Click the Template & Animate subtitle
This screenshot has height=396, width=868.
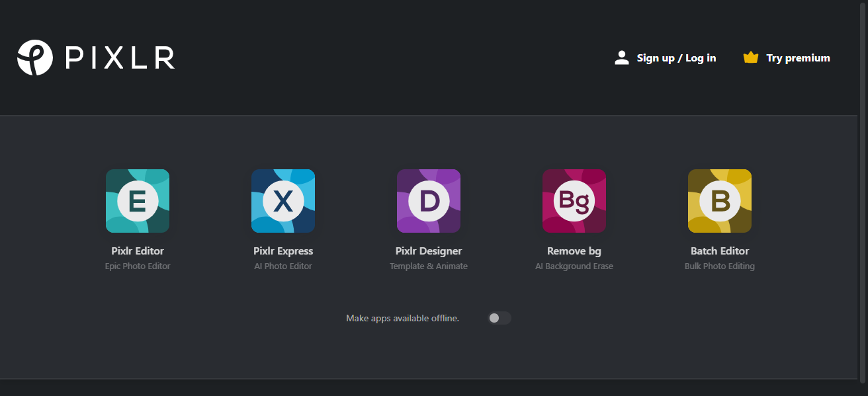(x=429, y=266)
